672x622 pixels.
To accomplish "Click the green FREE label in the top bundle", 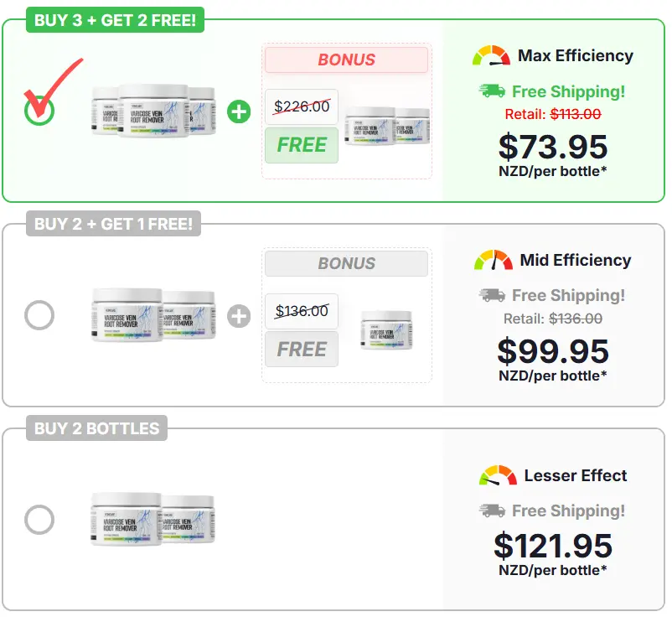I will tap(301, 145).
